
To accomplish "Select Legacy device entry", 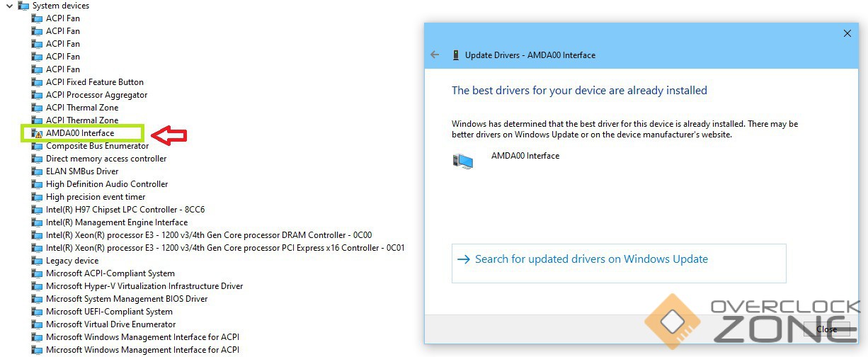I will (x=72, y=261).
